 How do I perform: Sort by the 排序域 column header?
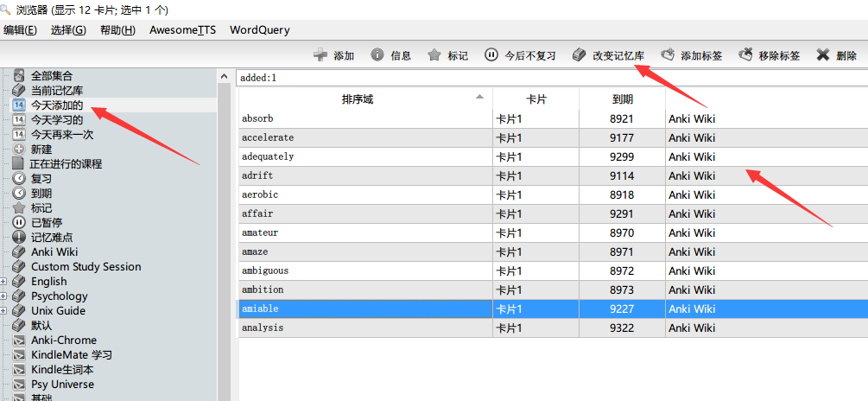pos(358,99)
